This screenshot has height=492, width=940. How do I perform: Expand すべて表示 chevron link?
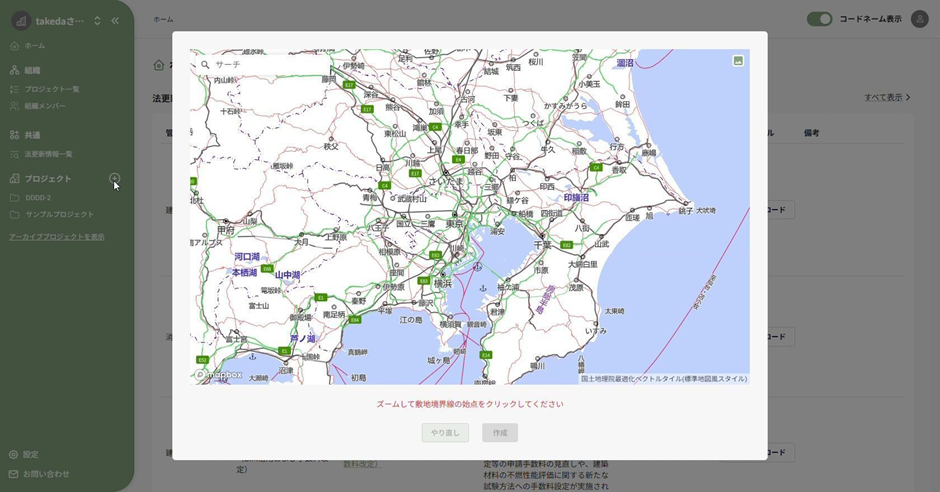click(887, 97)
